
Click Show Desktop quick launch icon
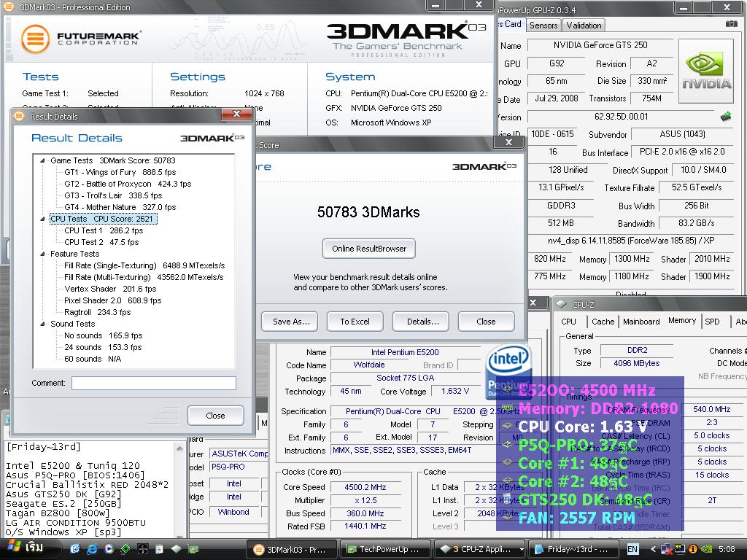75,549
